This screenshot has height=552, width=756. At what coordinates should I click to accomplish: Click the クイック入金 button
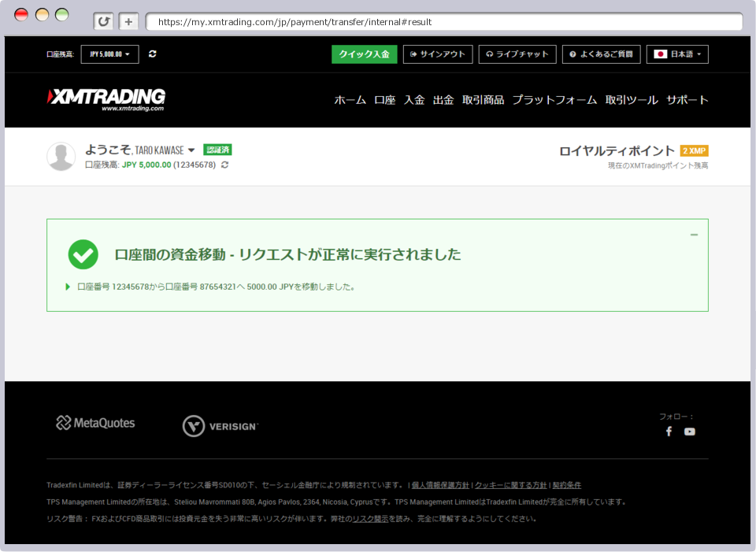(364, 54)
